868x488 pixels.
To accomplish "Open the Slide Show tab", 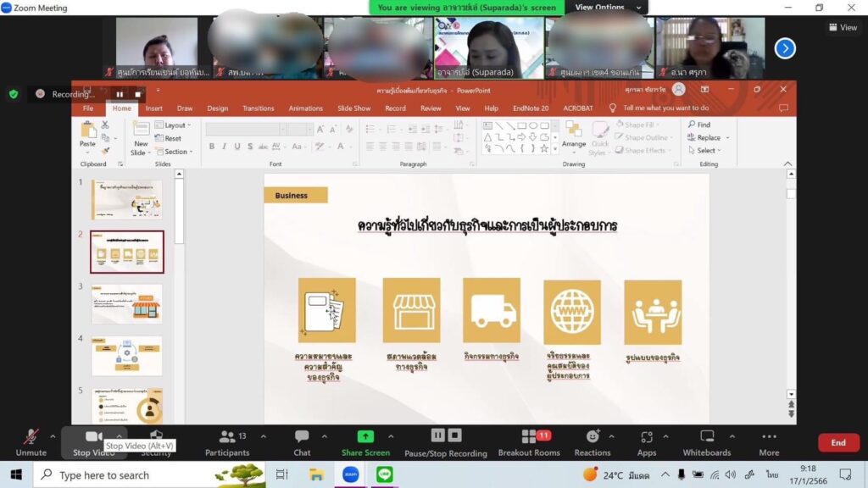I will pos(353,108).
